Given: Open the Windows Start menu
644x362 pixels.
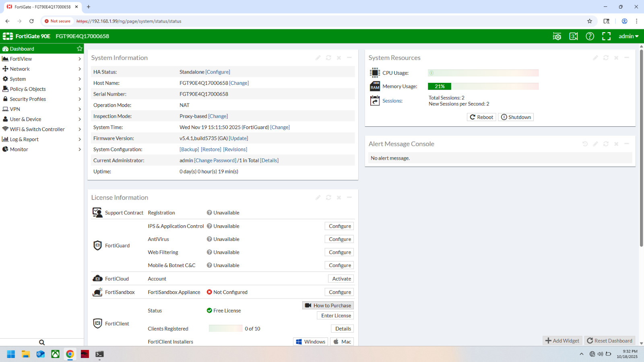Looking at the screenshot, I should tap(11, 354).
